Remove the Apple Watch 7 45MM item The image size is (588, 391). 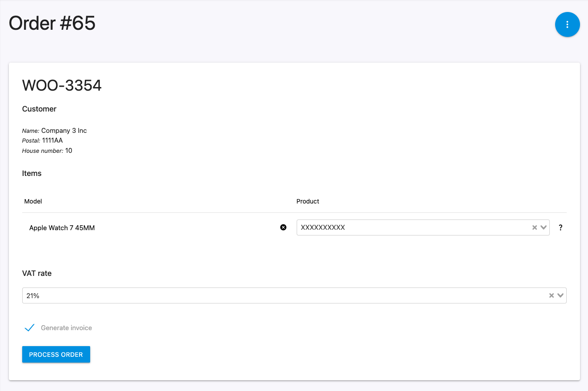coord(283,227)
